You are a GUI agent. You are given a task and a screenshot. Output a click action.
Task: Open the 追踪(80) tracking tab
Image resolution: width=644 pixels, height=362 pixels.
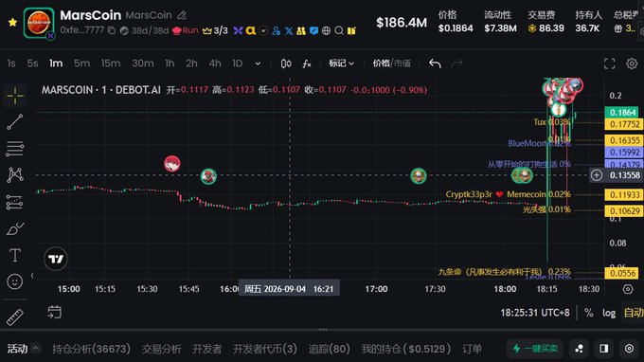tap(329, 349)
